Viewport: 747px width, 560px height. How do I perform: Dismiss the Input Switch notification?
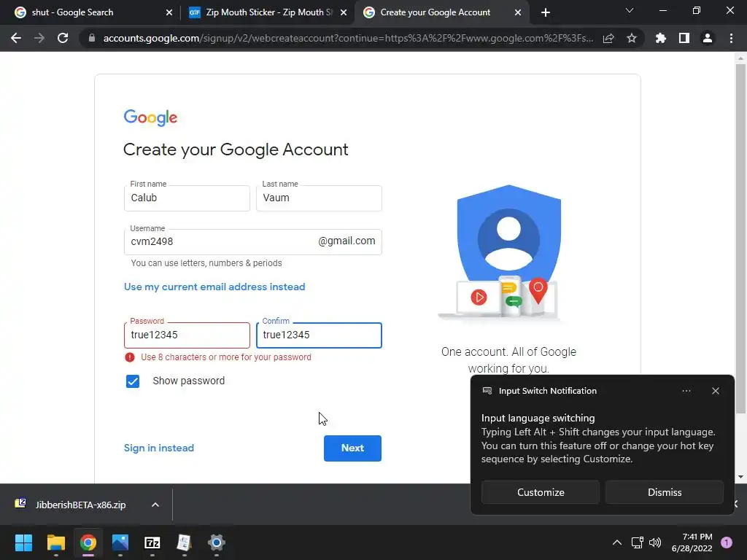coord(665,492)
